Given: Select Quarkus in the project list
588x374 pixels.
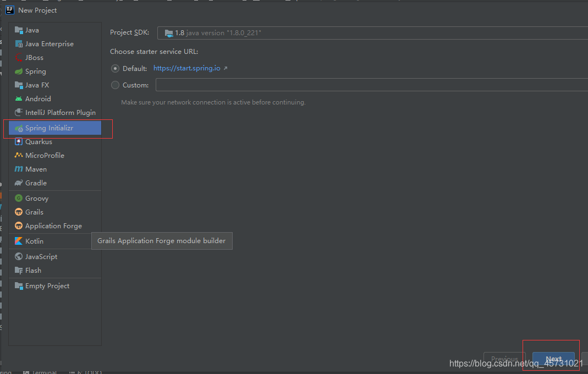Looking at the screenshot, I should pyautogui.click(x=55, y=142).
